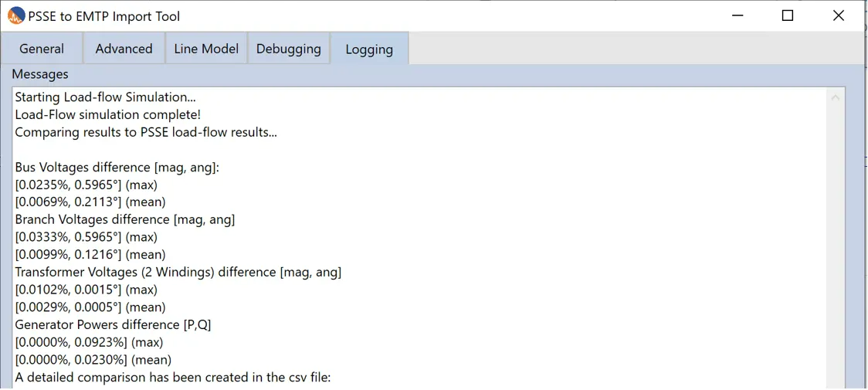Click the PSSE to EMTP app icon
Viewport: 868px width, 390px height.
click(16, 16)
